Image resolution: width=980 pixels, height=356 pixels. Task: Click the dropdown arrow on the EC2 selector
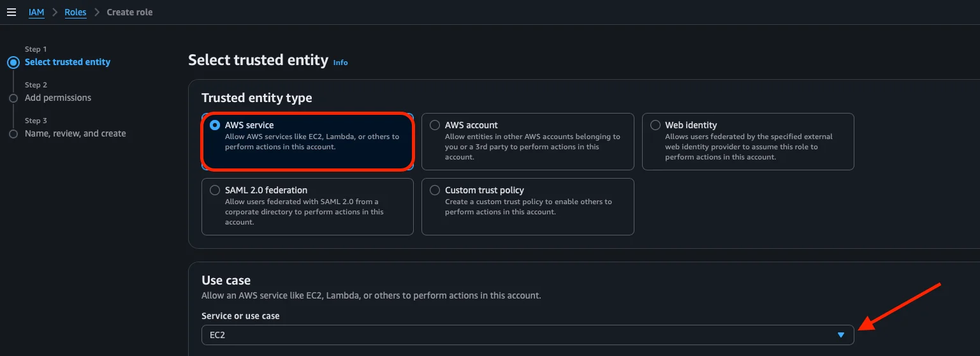pos(840,335)
